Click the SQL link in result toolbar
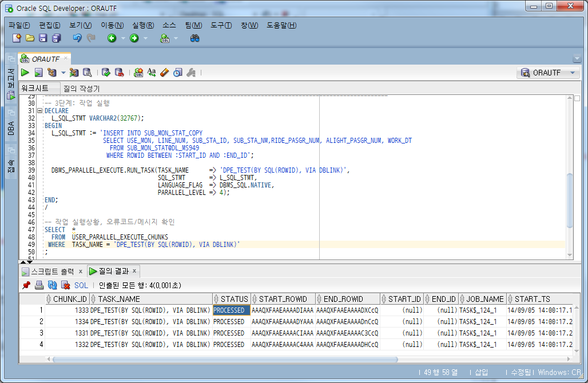 (81, 285)
